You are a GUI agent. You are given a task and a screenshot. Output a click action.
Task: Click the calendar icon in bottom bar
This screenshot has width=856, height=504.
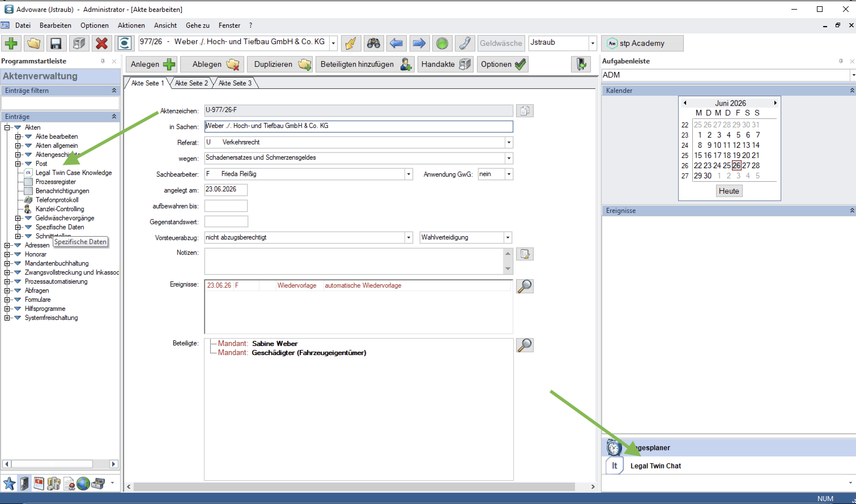pyautogui.click(x=39, y=483)
